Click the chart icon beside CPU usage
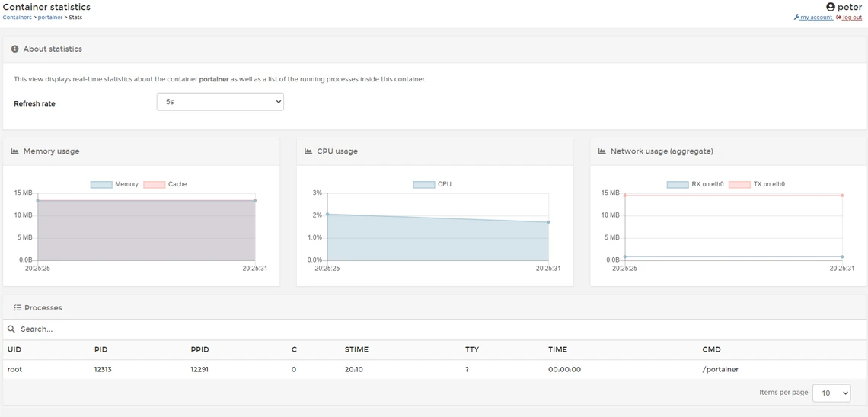Image resolution: width=868 pixels, height=417 pixels. pos(309,151)
